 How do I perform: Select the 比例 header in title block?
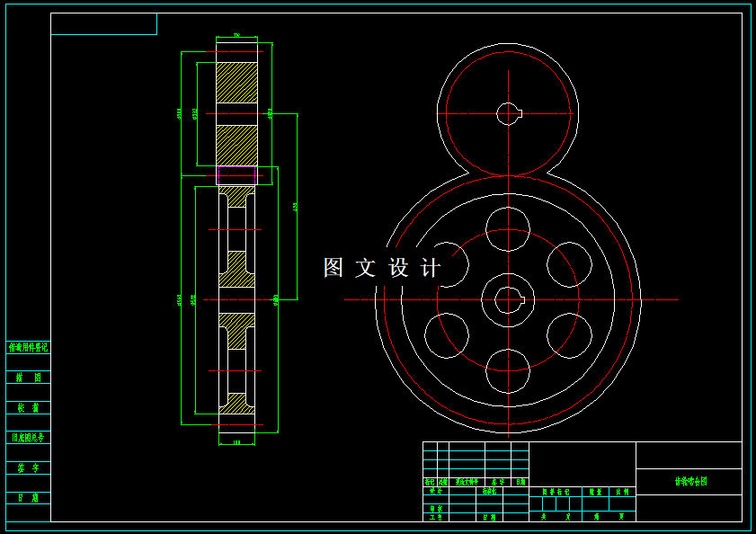point(622,492)
